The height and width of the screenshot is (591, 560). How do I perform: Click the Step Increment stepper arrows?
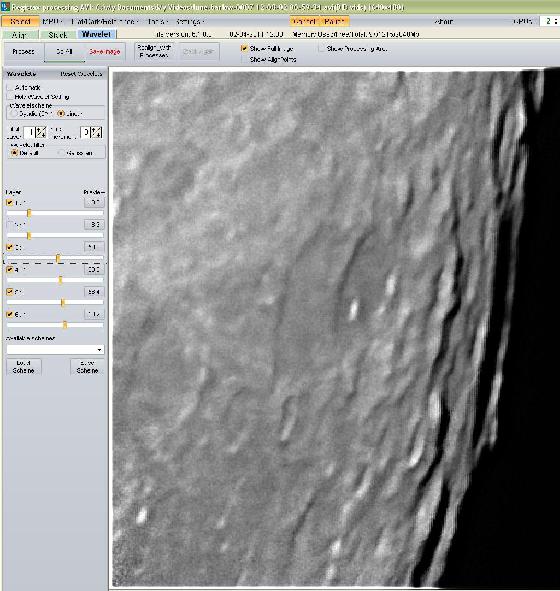[97, 132]
